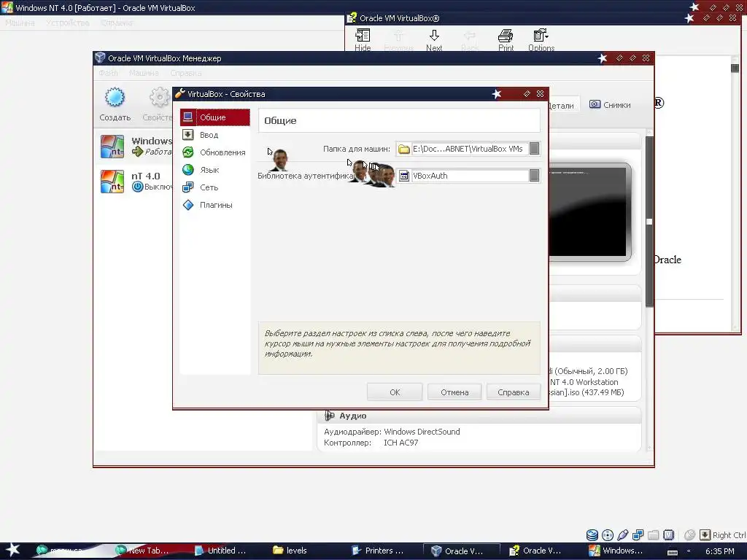The image size is (747, 560).
Task: Click the Справка button in the settings dialog
Action: click(513, 392)
